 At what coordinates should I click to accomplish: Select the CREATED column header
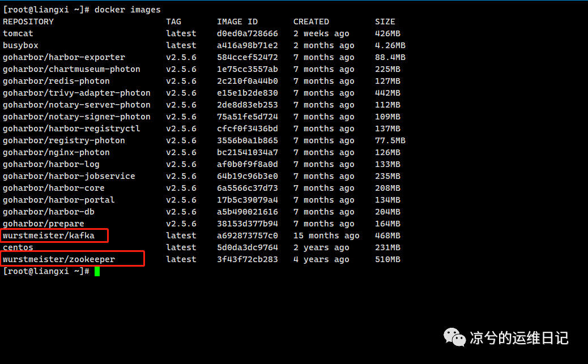coord(311,22)
